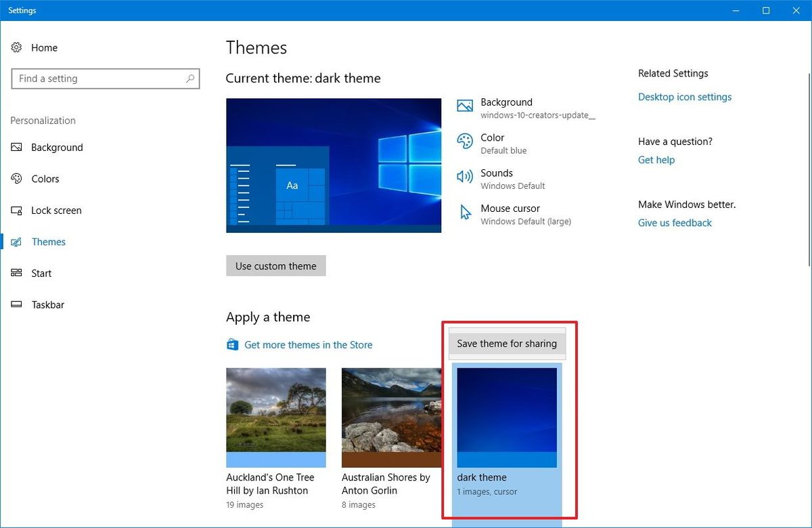
Task: Open Desktop icon settings
Action: coord(684,97)
